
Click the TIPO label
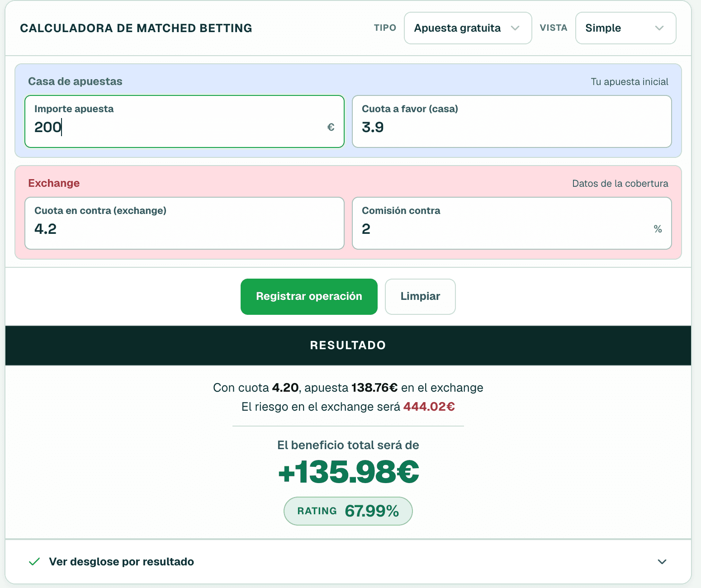(x=385, y=28)
